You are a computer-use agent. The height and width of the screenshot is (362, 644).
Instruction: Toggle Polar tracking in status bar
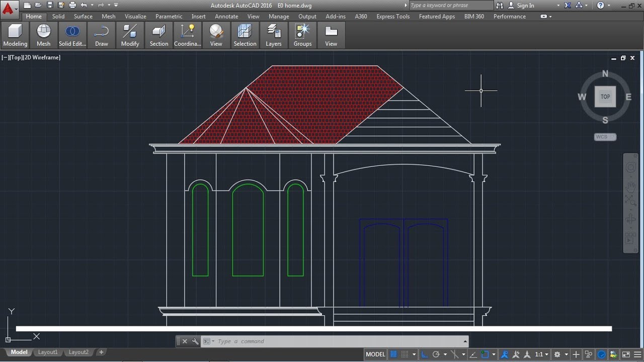point(436,354)
